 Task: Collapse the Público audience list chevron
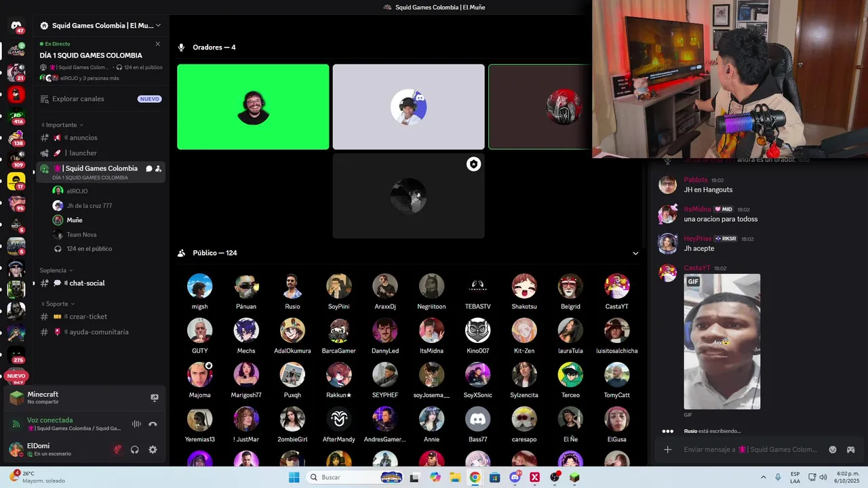click(635, 253)
